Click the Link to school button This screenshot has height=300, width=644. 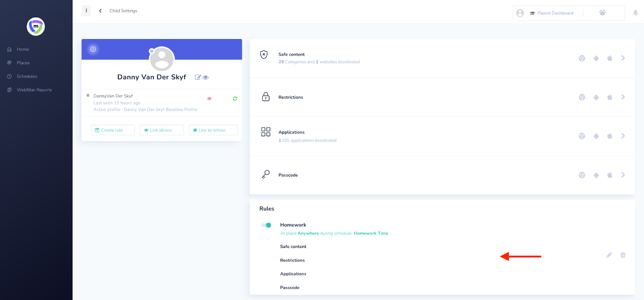click(213, 130)
